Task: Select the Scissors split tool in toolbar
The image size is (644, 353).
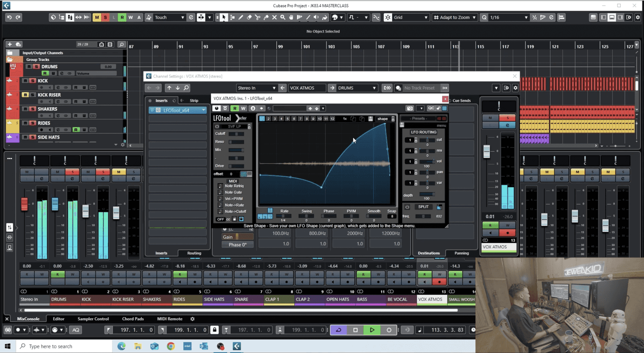Action: pos(258,18)
